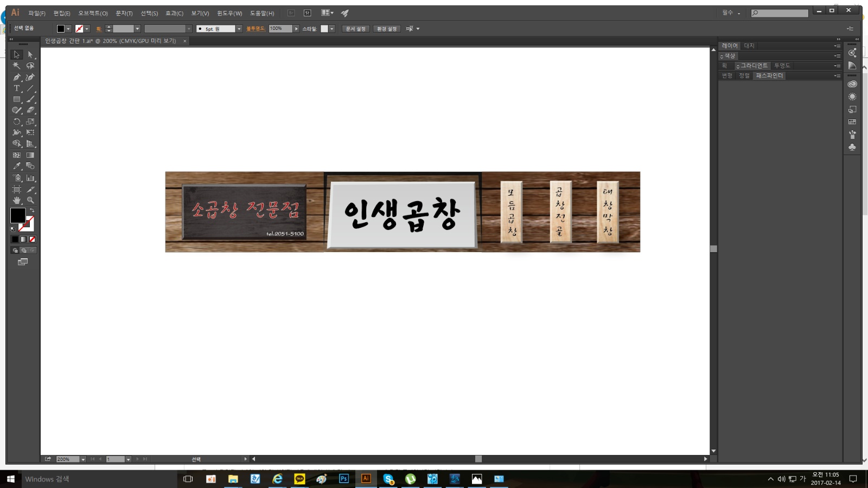Open the 파일(F) menu

click(37, 13)
